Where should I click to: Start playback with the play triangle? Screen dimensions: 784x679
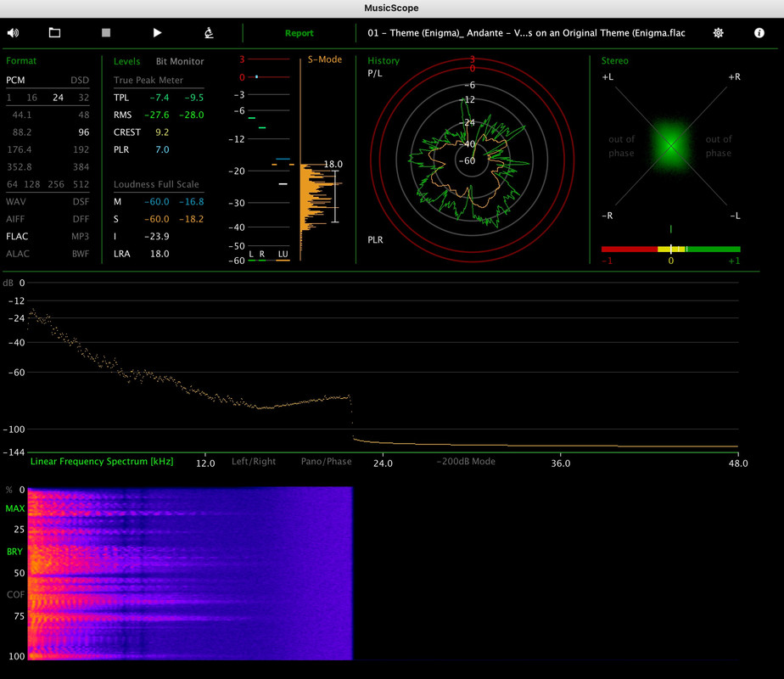click(x=157, y=32)
